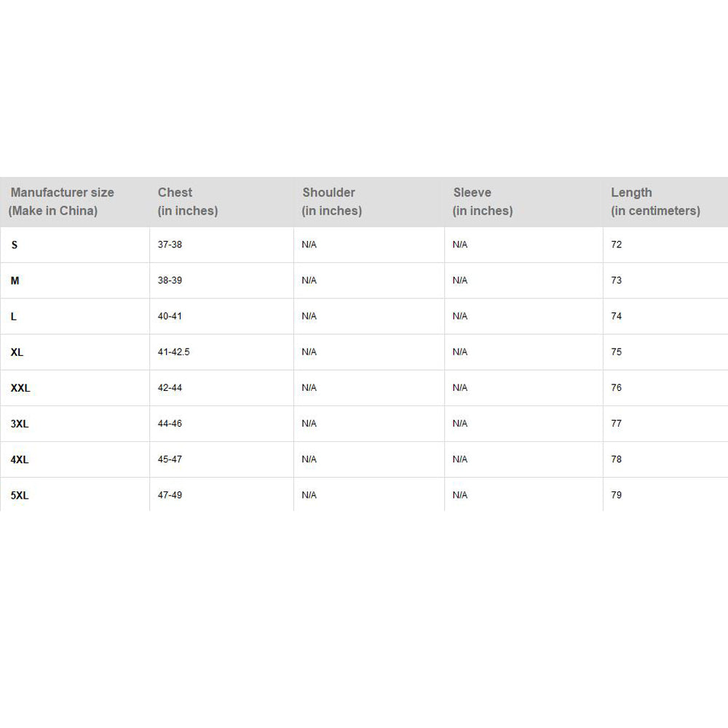The width and height of the screenshot is (728, 728).
Task: Click the Manufacturer size column header
Action: coord(62,202)
